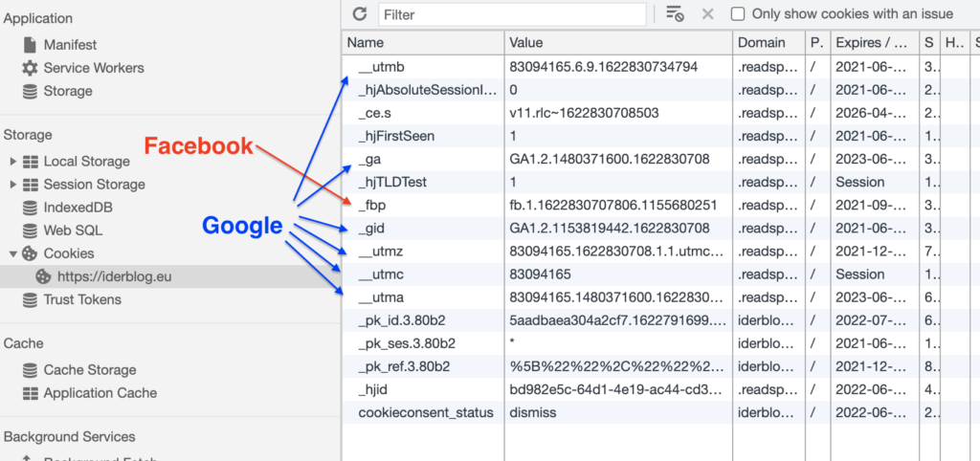The height and width of the screenshot is (461, 980).
Task: Click the Session Storage grid icon
Action: [30, 185]
